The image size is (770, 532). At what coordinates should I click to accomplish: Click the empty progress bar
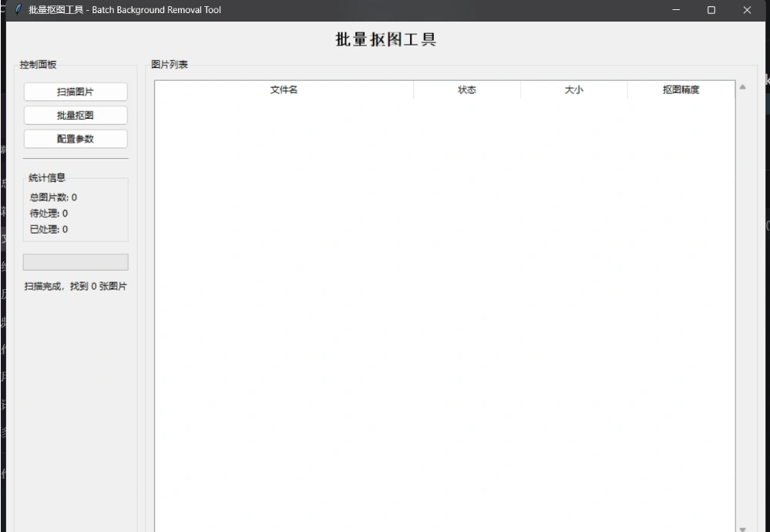click(x=76, y=262)
